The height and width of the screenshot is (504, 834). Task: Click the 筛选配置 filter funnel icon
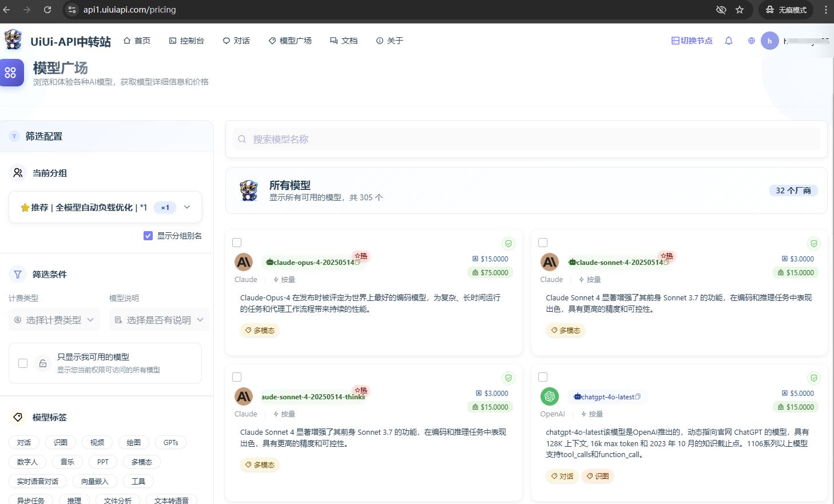(x=14, y=136)
